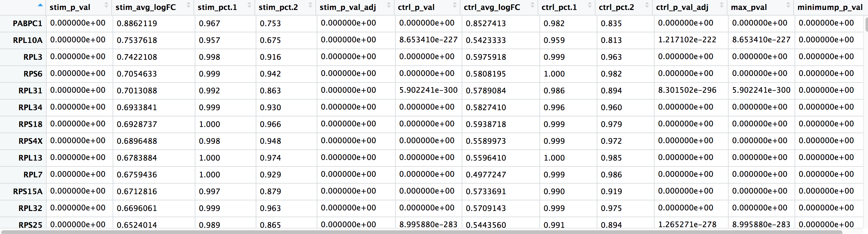Screen dimensions: 868x234
Task: Click the row-name sort arrow icon
Action: click(x=40, y=5)
